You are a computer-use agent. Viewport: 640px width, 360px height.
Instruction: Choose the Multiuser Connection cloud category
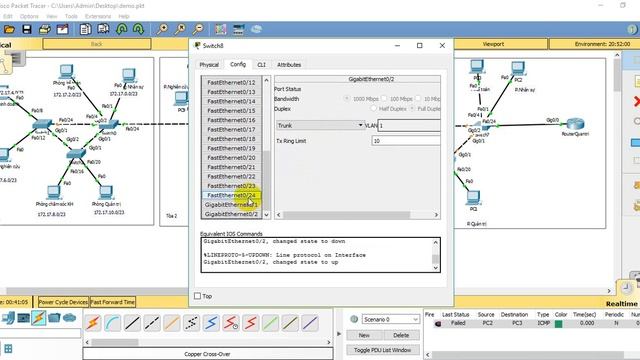pyautogui.click(x=69, y=318)
